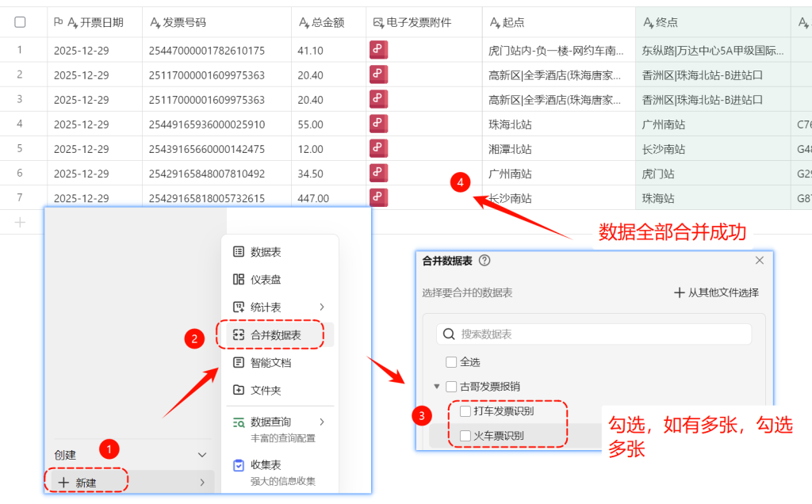Image resolution: width=812 pixels, height=504 pixels.
Task: Click the 开票日期 column header
Action: click(x=95, y=22)
